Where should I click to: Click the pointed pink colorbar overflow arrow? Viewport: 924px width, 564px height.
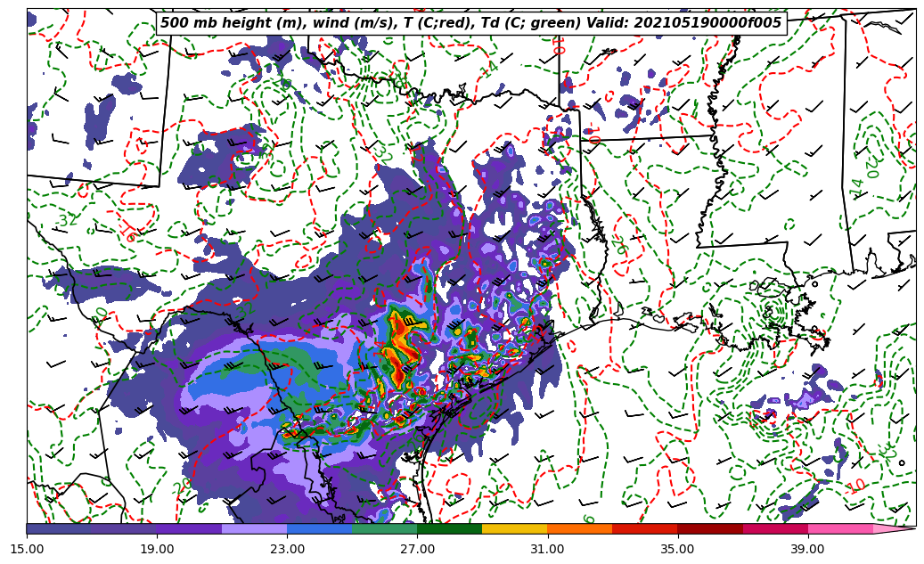click(x=895, y=528)
